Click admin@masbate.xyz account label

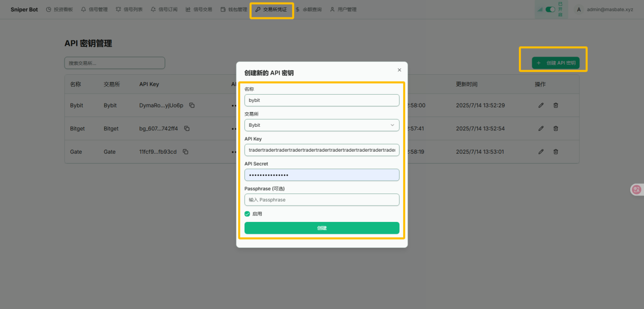[610, 9]
